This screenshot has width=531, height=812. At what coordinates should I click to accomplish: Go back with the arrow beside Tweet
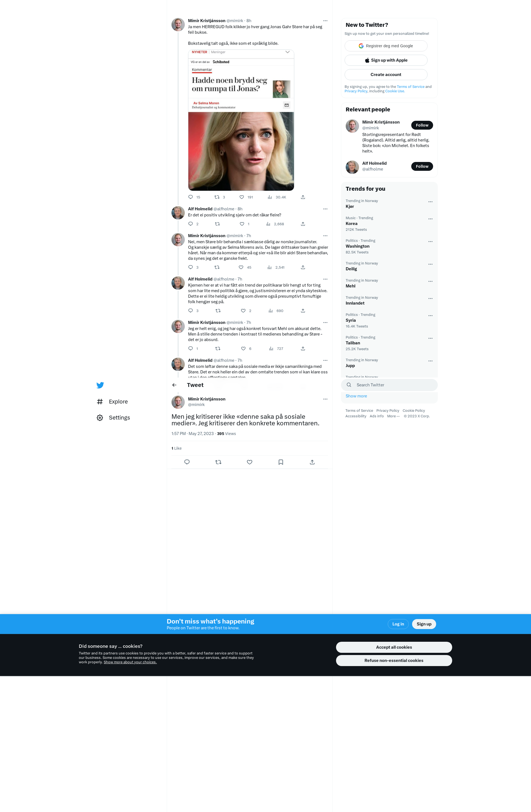[x=175, y=385]
